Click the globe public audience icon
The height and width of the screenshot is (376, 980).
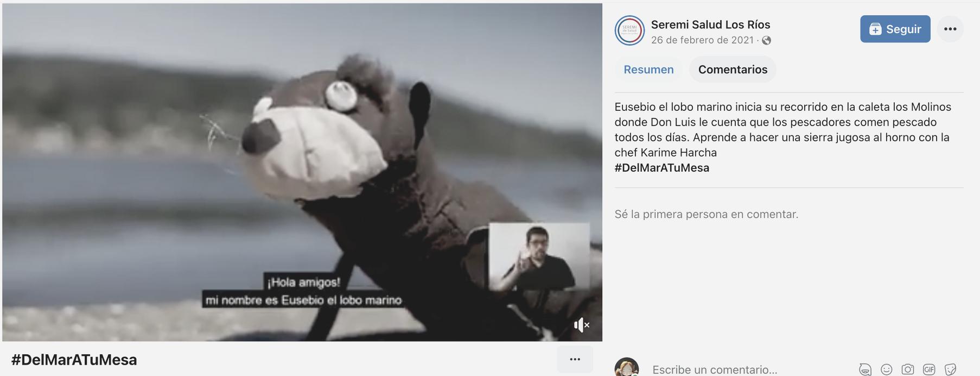pyautogui.click(x=766, y=40)
